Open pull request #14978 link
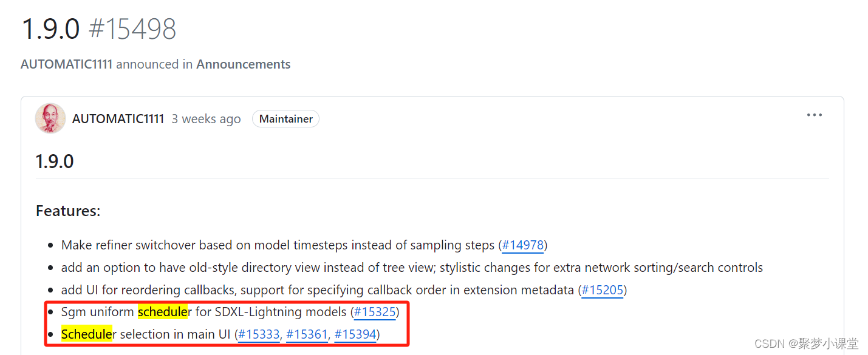The height and width of the screenshot is (355, 868). (x=522, y=246)
